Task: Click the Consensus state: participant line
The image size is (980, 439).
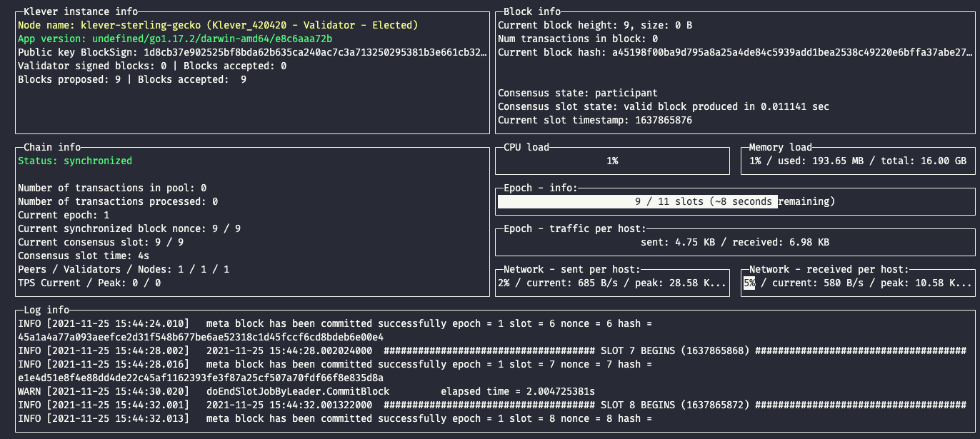Action: [577, 93]
